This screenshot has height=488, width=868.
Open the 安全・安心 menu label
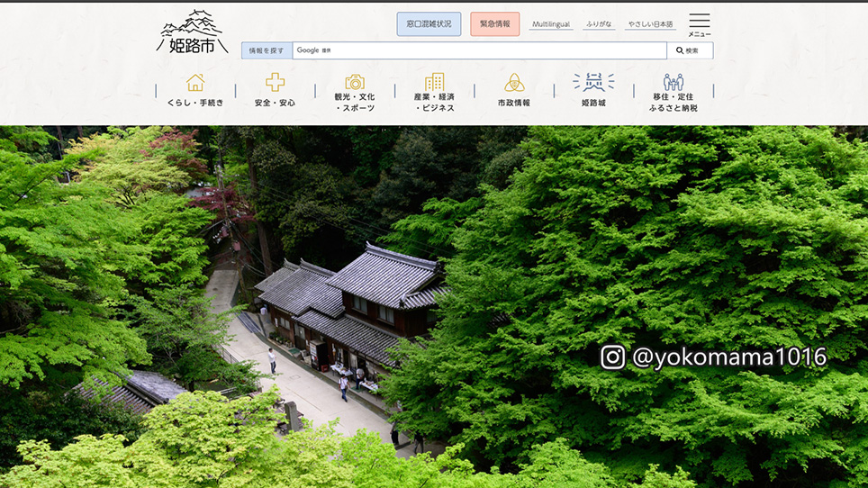tap(275, 103)
